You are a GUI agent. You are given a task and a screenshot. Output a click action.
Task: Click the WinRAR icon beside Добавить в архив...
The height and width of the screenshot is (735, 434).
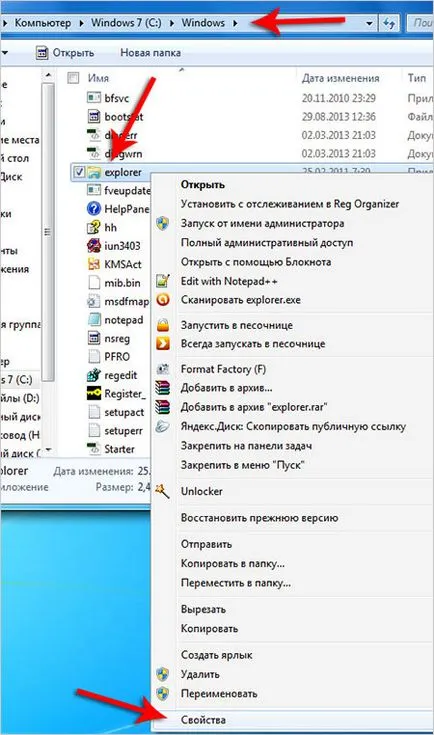(x=163, y=388)
